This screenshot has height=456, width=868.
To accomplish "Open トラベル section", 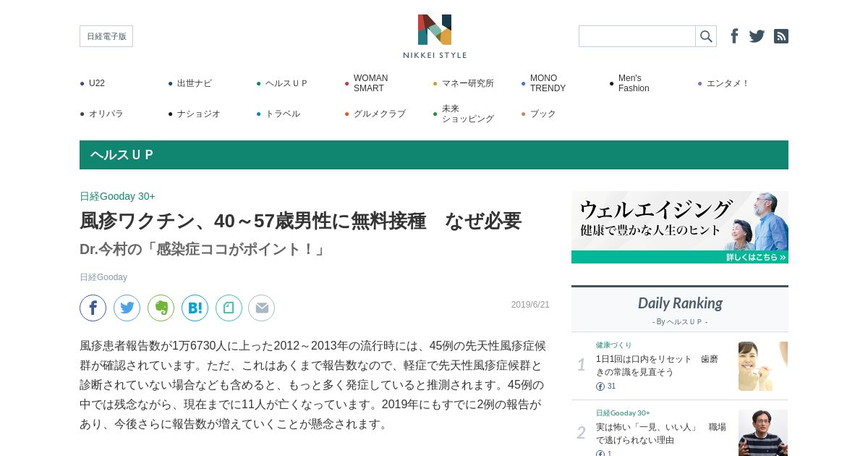I will click(x=282, y=114).
